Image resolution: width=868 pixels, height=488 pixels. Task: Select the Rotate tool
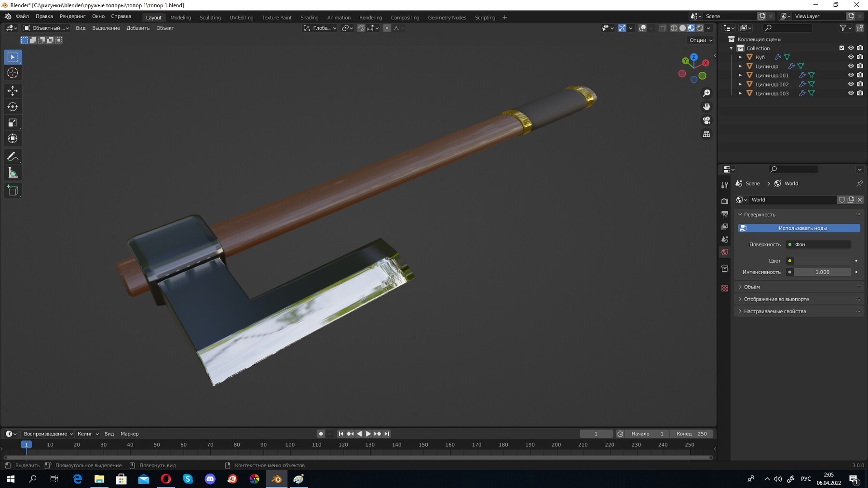tap(13, 106)
